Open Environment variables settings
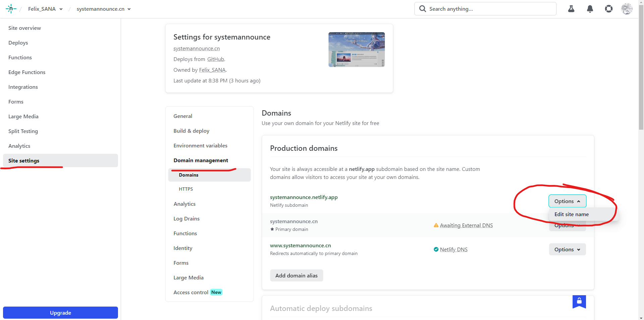The width and height of the screenshot is (644, 320). point(200,145)
